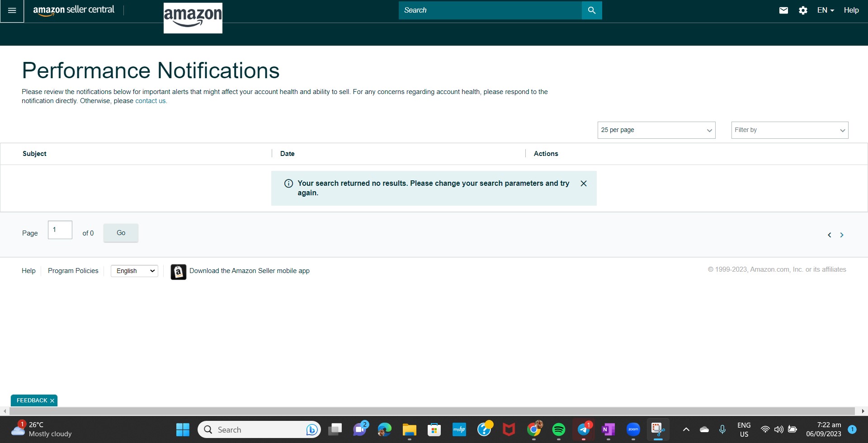
Task: Click the battery status icon
Action: [793, 429]
